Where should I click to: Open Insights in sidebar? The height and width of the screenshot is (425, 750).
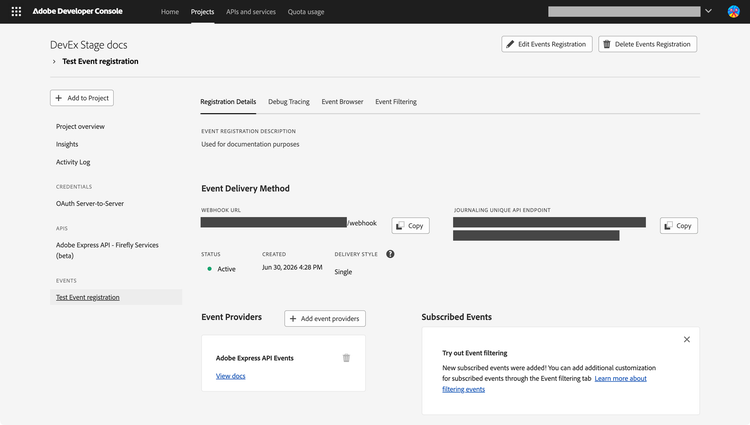click(67, 144)
